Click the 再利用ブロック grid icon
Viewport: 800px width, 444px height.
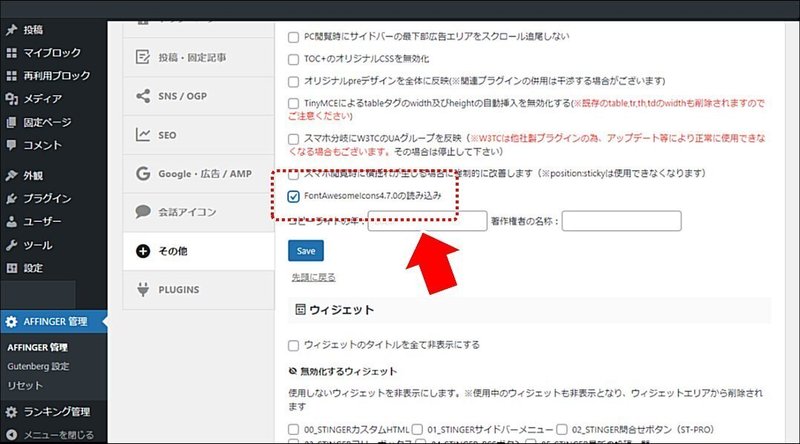click(x=11, y=76)
